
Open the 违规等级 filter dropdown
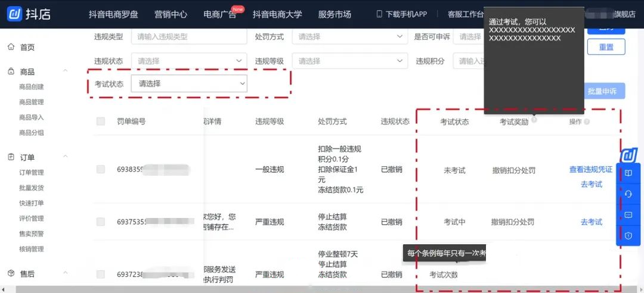pyautogui.click(x=350, y=61)
